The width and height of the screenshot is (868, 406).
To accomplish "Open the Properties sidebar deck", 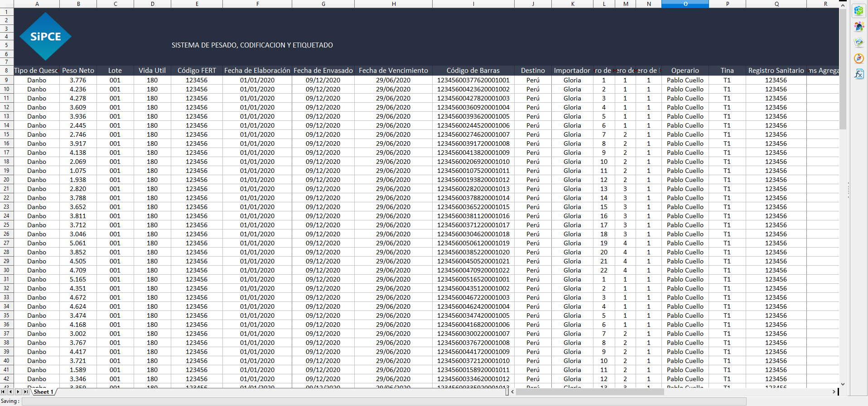I will 859,10.
